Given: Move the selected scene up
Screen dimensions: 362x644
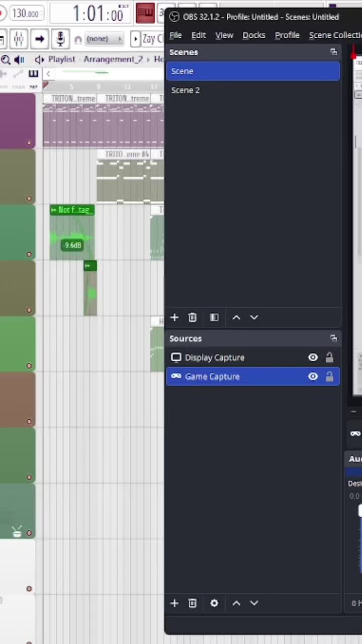Looking at the screenshot, I should (236, 317).
